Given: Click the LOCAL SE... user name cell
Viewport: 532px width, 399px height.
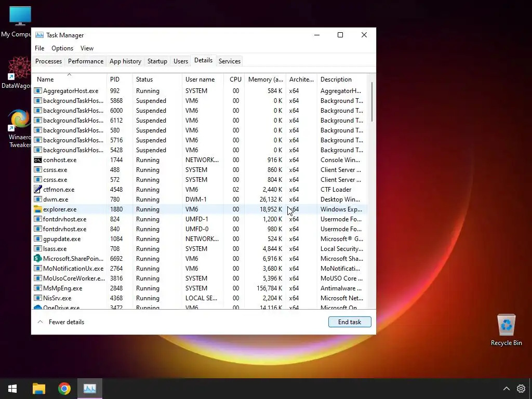Looking at the screenshot, I should [x=201, y=298].
